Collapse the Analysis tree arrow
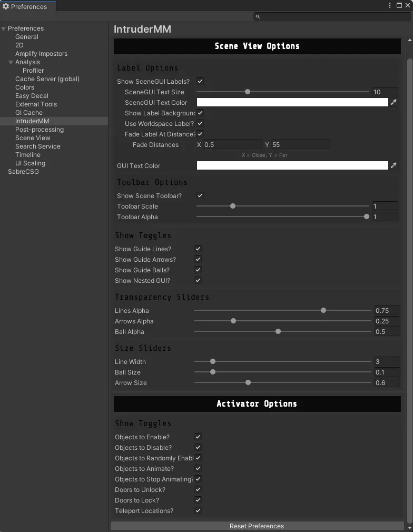The height and width of the screenshot is (532, 413). 11,62
